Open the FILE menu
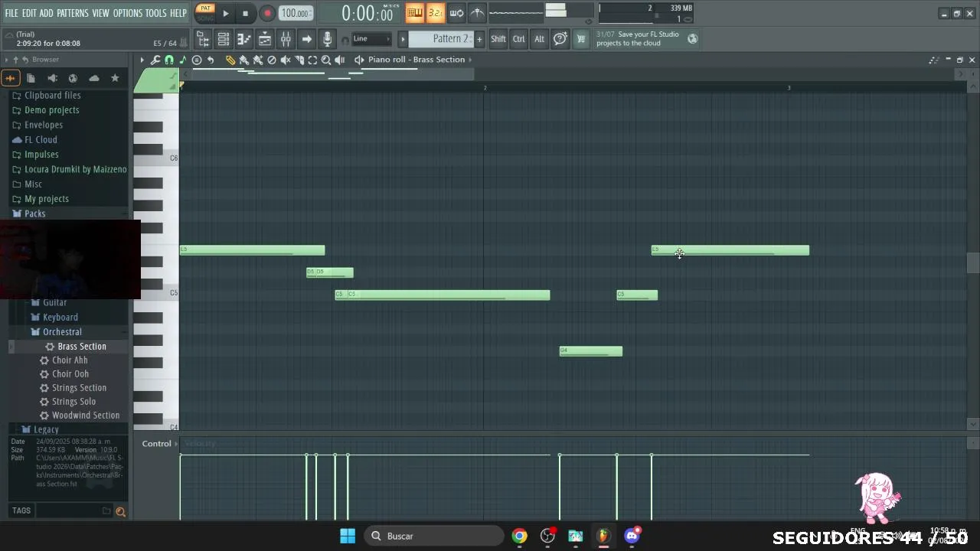 11,13
